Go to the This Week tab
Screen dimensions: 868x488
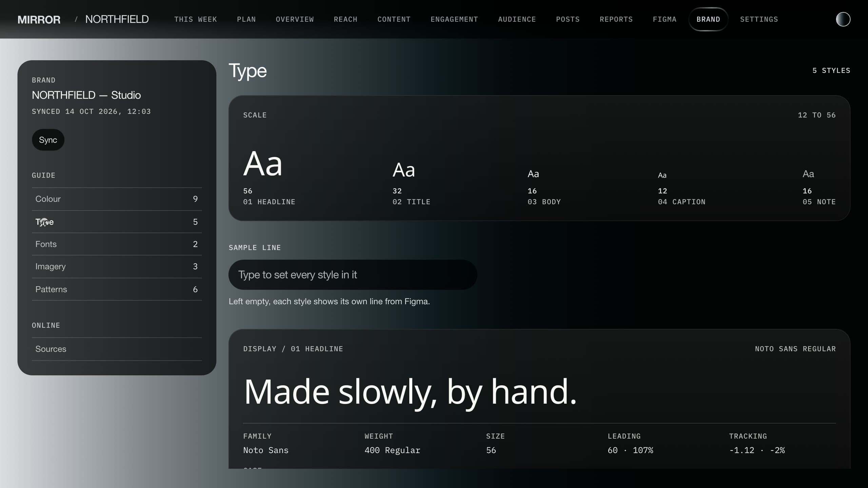point(196,19)
